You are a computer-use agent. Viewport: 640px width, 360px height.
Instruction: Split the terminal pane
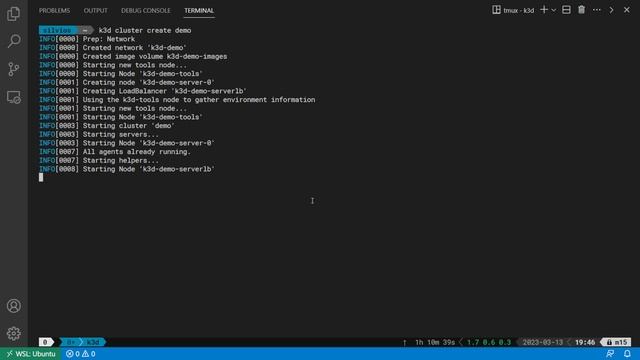pos(566,10)
